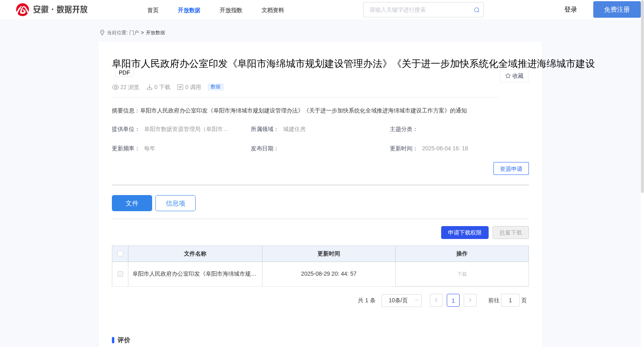Click the 评价 section heading
The image size is (644, 347).
(124, 340)
